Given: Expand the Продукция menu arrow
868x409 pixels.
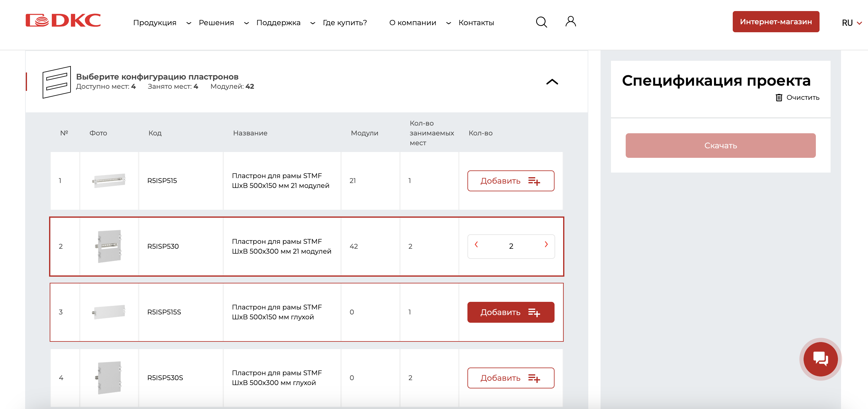Looking at the screenshot, I should coord(189,23).
